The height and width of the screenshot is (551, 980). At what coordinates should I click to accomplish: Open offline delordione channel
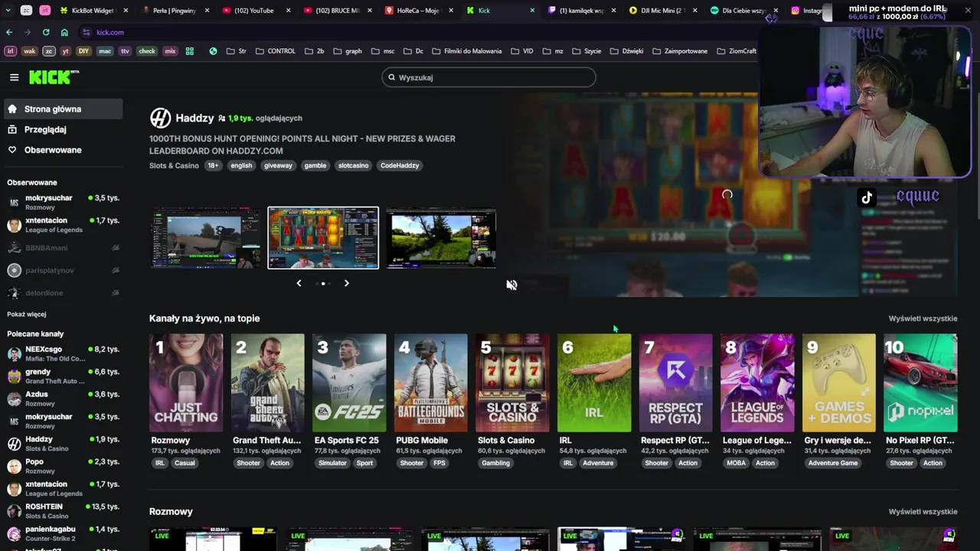(63, 293)
